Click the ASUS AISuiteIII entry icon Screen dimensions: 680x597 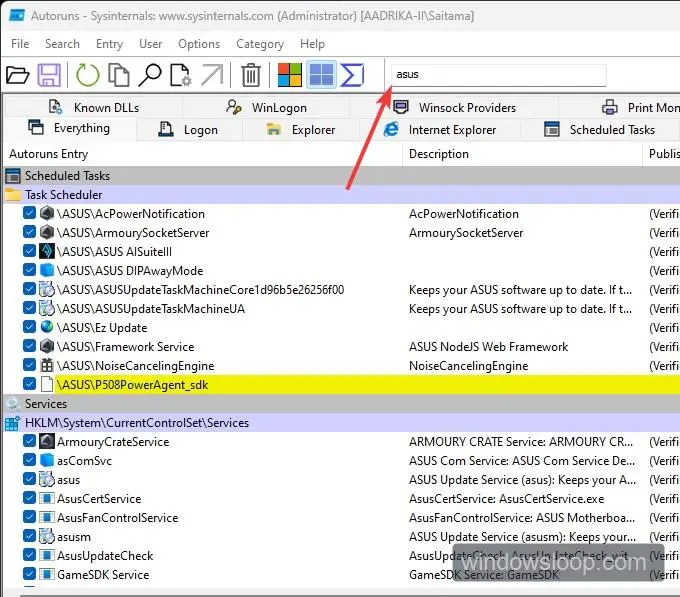pos(47,251)
